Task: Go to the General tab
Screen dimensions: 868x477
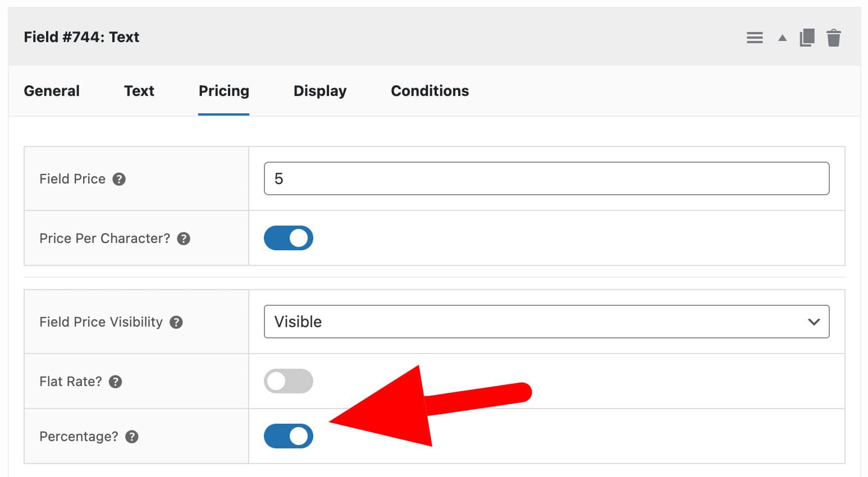Action: point(51,90)
